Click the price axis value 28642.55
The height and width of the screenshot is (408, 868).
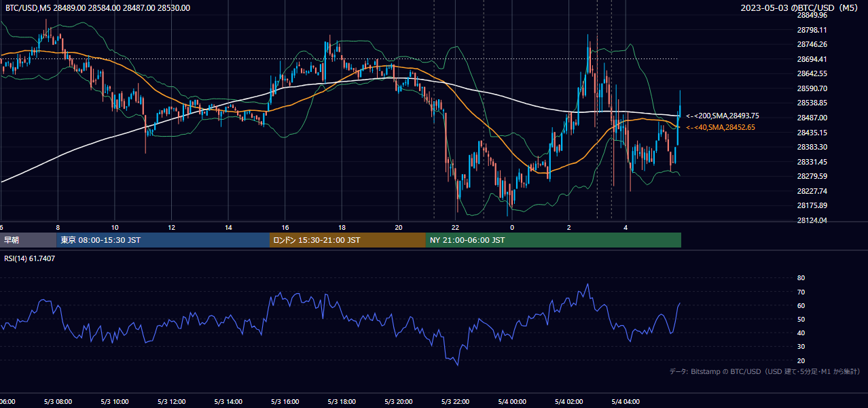pyautogui.click(x=812, y=73)
